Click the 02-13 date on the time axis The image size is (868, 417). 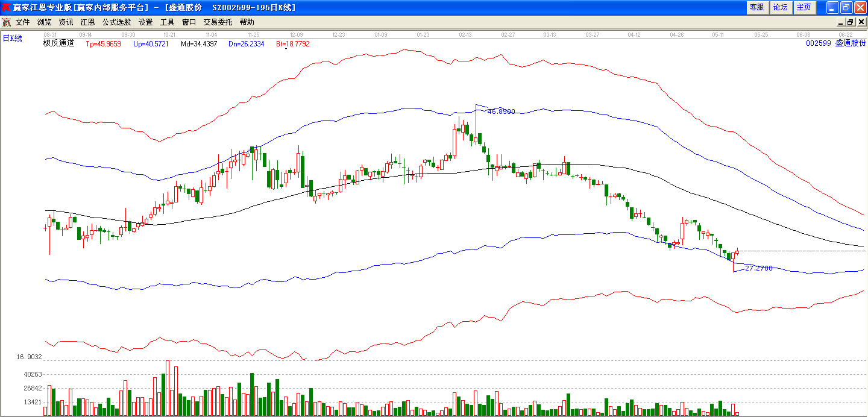point(465,35)
